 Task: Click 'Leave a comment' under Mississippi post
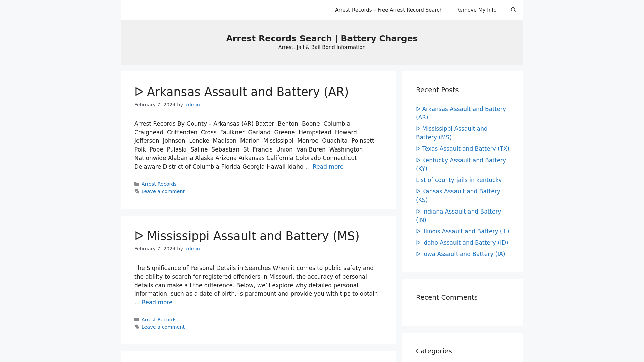[163, 327]
